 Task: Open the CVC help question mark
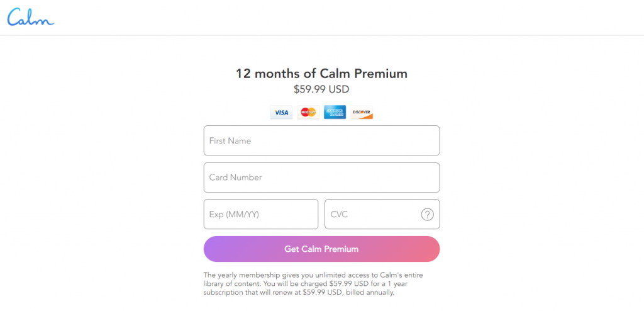(427, 214)
